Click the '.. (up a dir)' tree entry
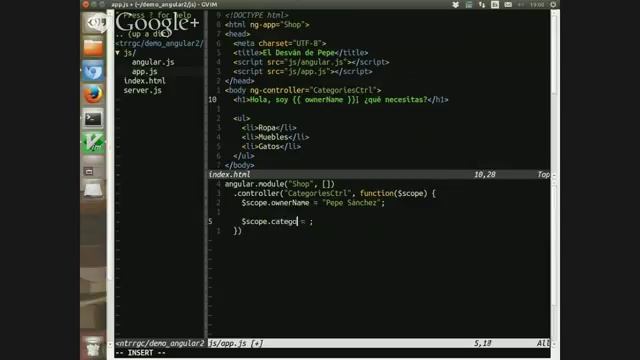This screenshot has height=360, width=640. pyautogui.click(x=142, y=34)
